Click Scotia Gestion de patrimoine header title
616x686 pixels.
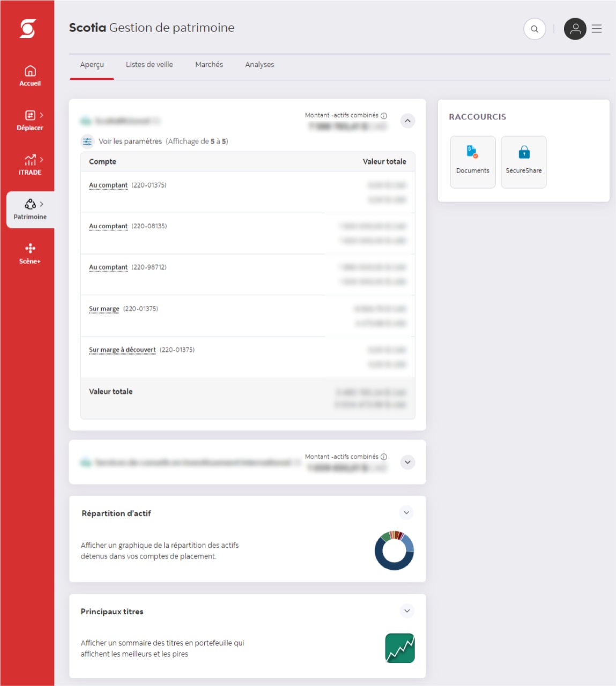pos(152,28)
